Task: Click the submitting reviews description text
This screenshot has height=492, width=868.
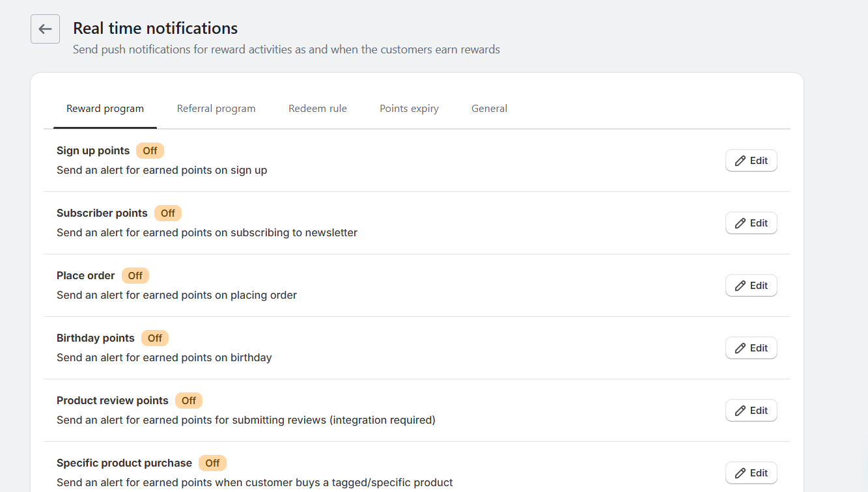Action: [x=246, y=420]
